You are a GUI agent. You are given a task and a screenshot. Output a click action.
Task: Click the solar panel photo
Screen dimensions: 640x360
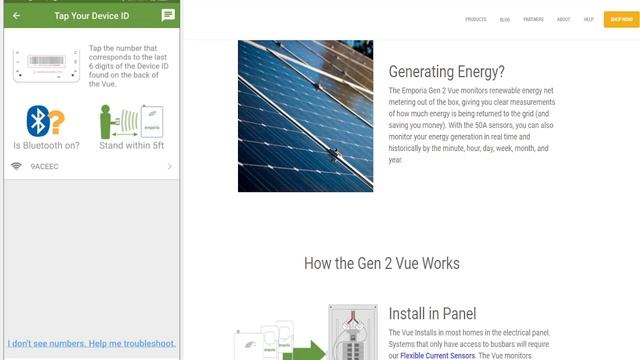(305, 116)
